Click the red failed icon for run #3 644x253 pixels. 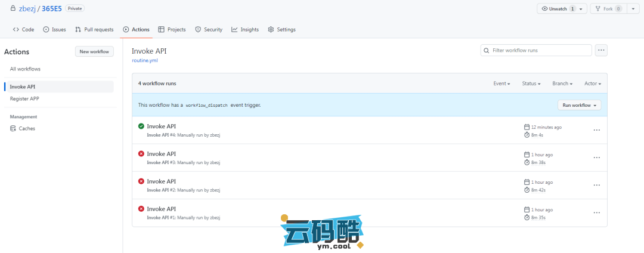click(141, 154)
